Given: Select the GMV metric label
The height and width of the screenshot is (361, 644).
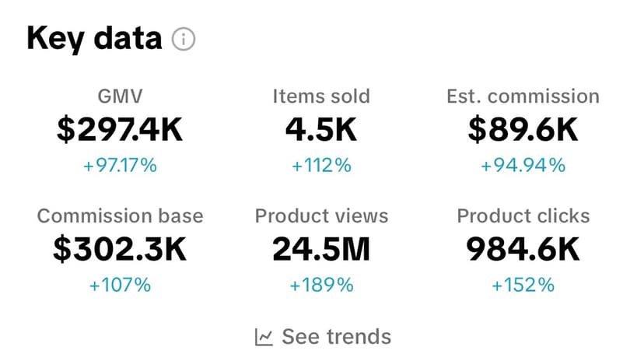Looking at the screenshot, I should pos(120,96).
